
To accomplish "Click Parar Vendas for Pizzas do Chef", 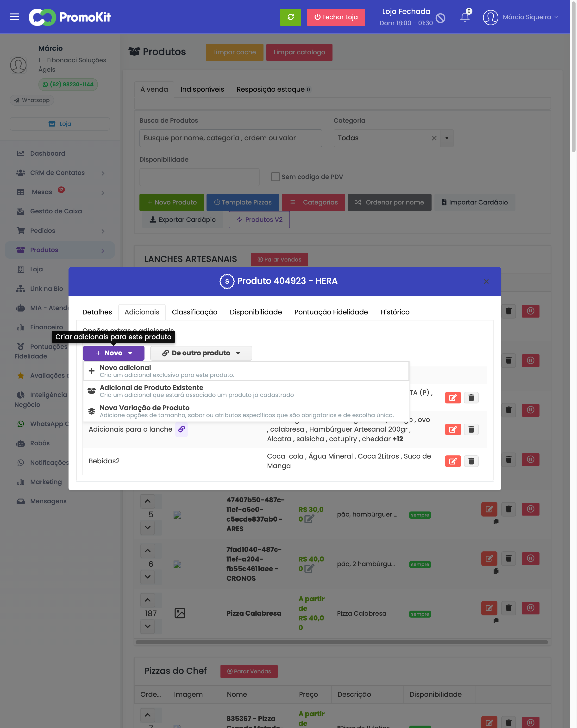I will pyautogui.click(x=249, y=671).
